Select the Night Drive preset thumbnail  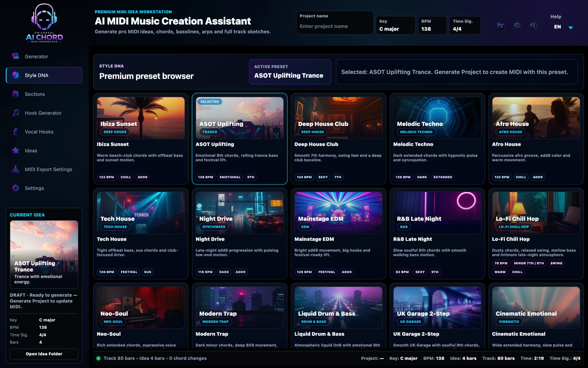pyautogui.click(x=239, y=213)
